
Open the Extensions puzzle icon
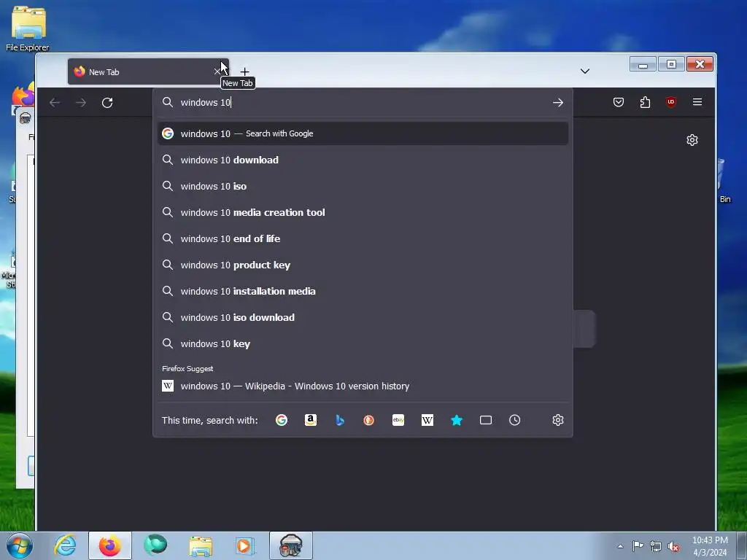tap(645, 102)
